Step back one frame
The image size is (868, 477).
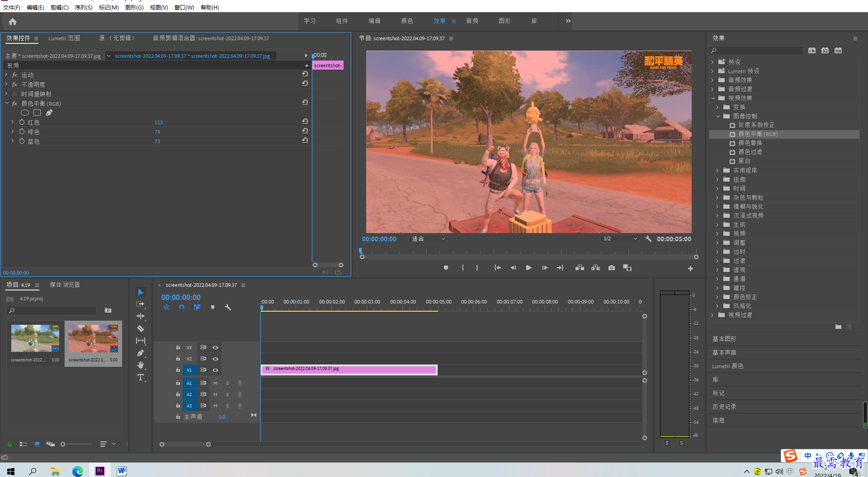[x=513, y=268]
